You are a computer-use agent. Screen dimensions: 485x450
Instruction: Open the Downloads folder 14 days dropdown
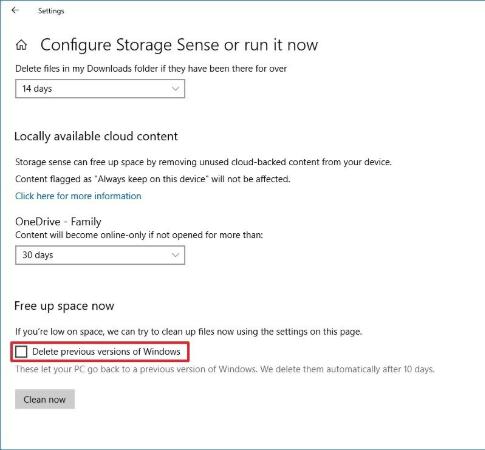[x=100, y=89]
